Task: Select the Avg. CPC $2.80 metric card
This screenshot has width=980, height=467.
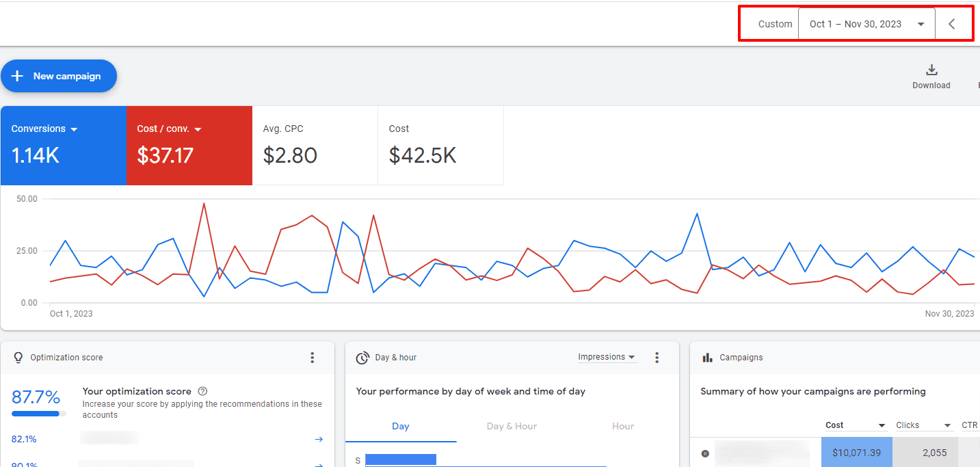Action: point(315,146)
